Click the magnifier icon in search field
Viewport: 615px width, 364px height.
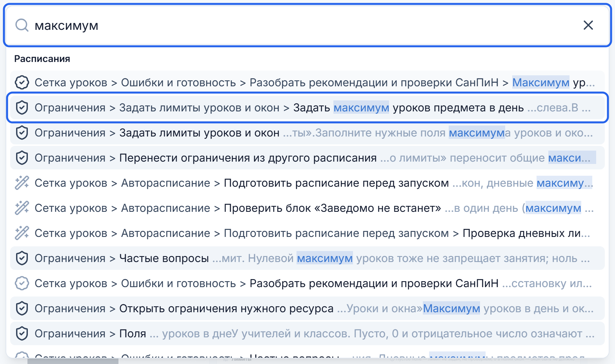coord(22,25)
